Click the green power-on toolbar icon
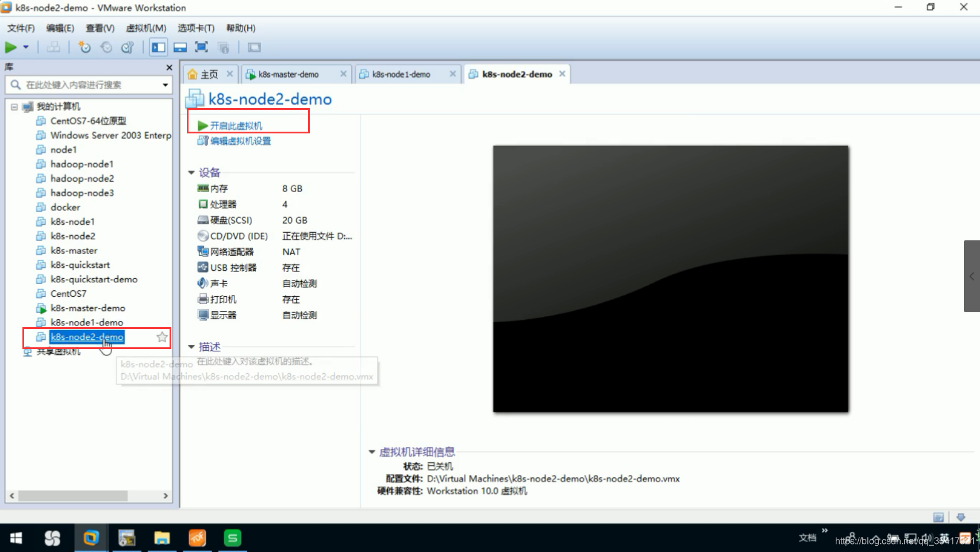This screenshot has height=552, width=980. tap(11, 47)
